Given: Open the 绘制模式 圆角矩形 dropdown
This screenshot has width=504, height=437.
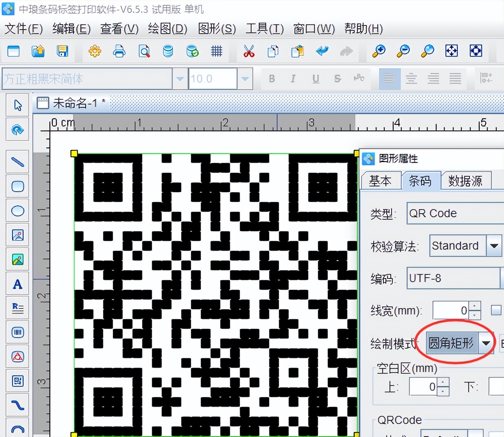Looking at the screenshot, I should tap(486, 343).
